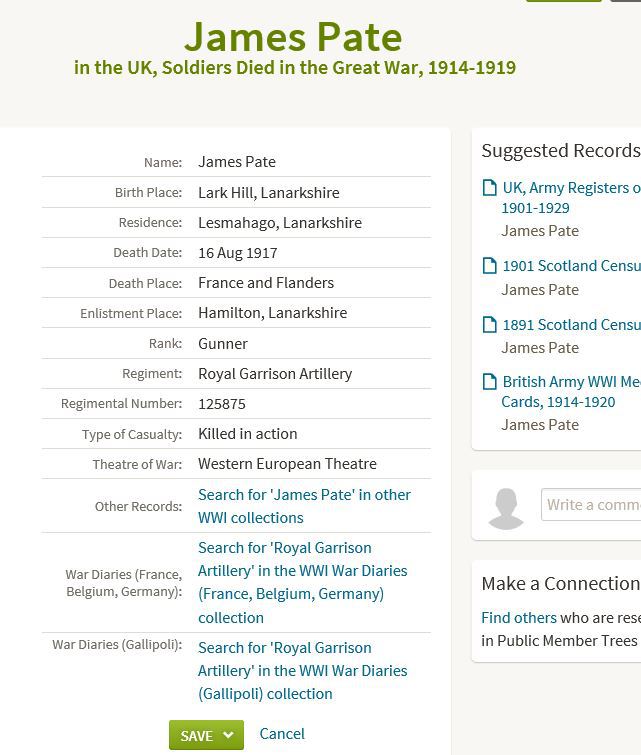Click into the Write a comment field
The image size is (641, 755).
tap(592, 504)
